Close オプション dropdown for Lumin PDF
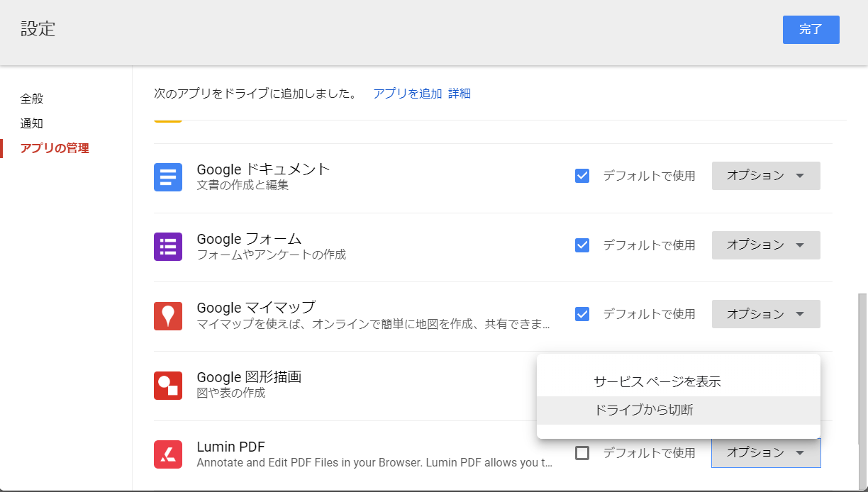Image resolution: width=868 pixels, height=492 pixels. pos(766,452)
